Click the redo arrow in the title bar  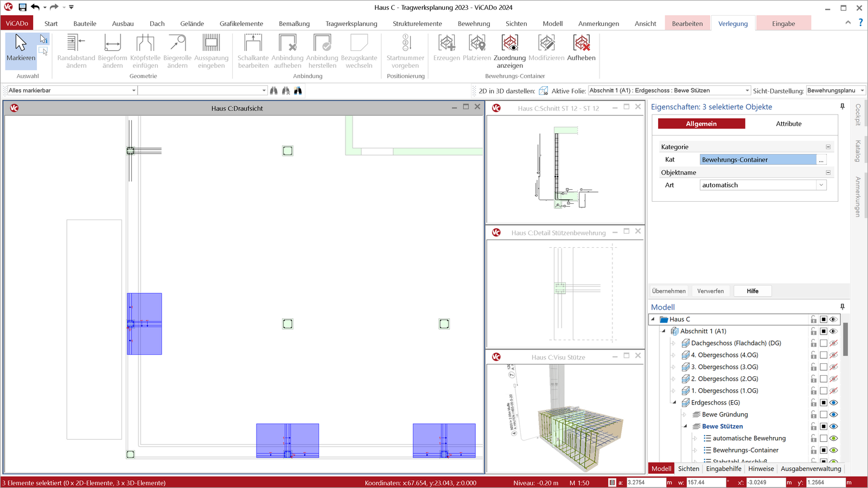[x=54, y=7]
